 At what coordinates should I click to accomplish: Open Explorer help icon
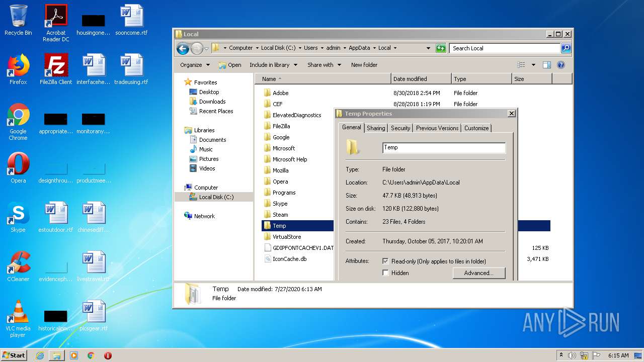point(561,65)
